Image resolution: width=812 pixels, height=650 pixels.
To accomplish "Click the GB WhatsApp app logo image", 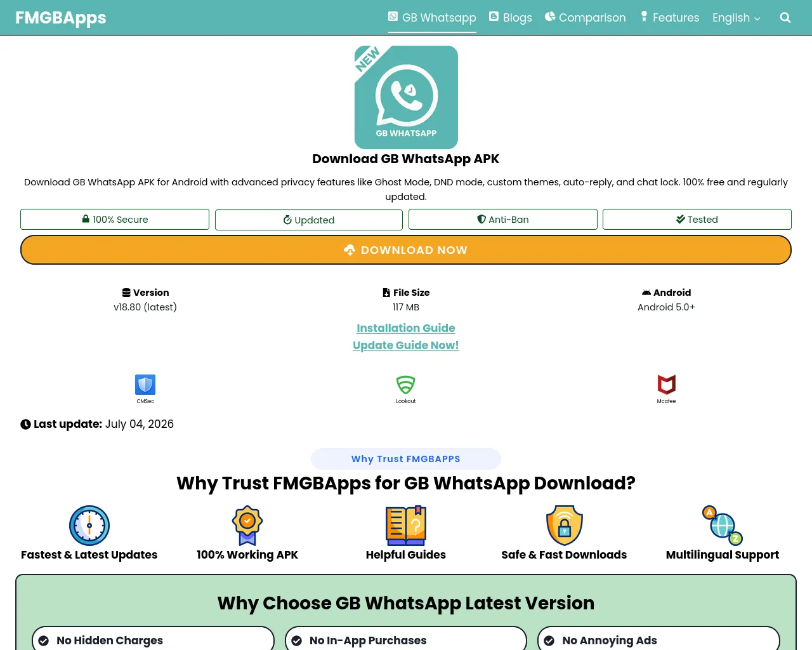I will (406, 97).
